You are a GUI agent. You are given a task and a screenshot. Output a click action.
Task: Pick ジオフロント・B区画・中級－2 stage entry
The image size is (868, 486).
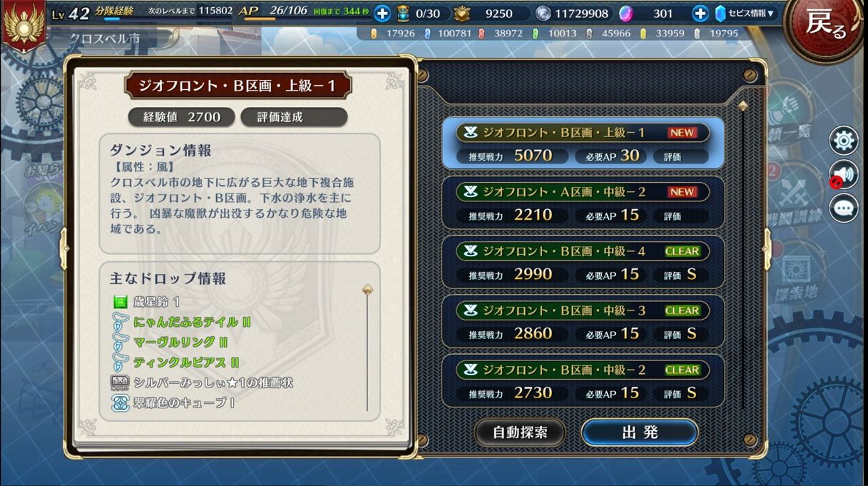pos(583,380)
